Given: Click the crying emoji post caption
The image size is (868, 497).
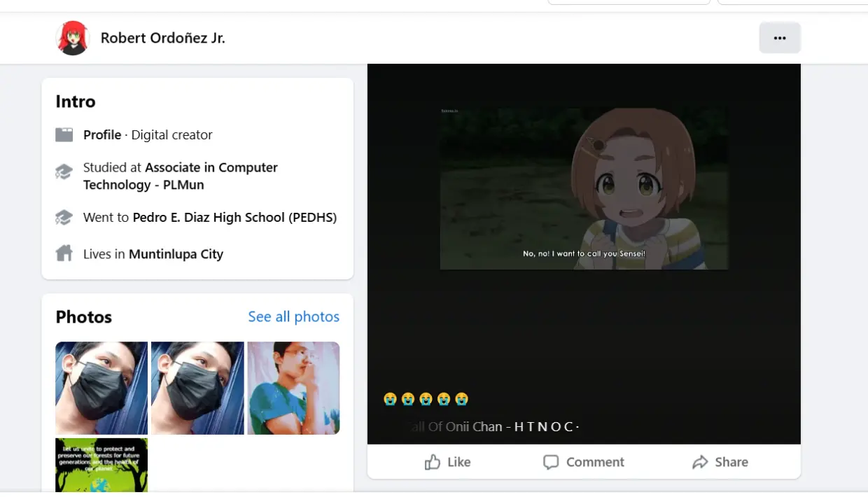Looking at the screenshot, I should point(426,399).
